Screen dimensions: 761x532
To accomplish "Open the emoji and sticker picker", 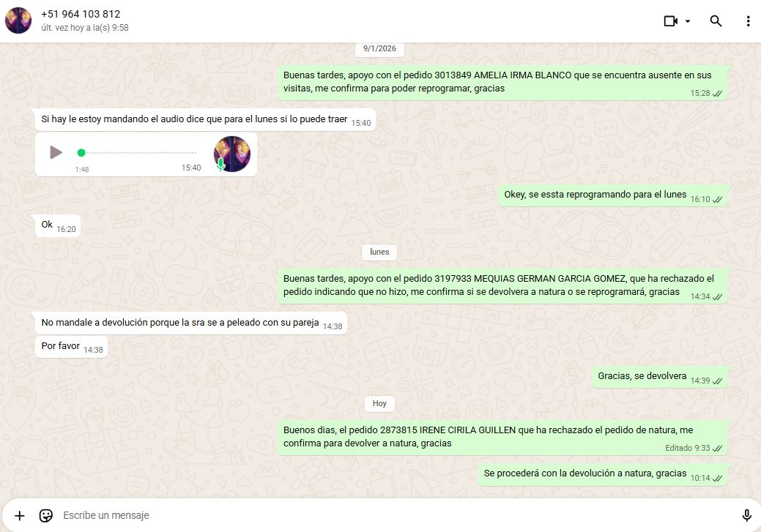I will [x=46, y=516].
